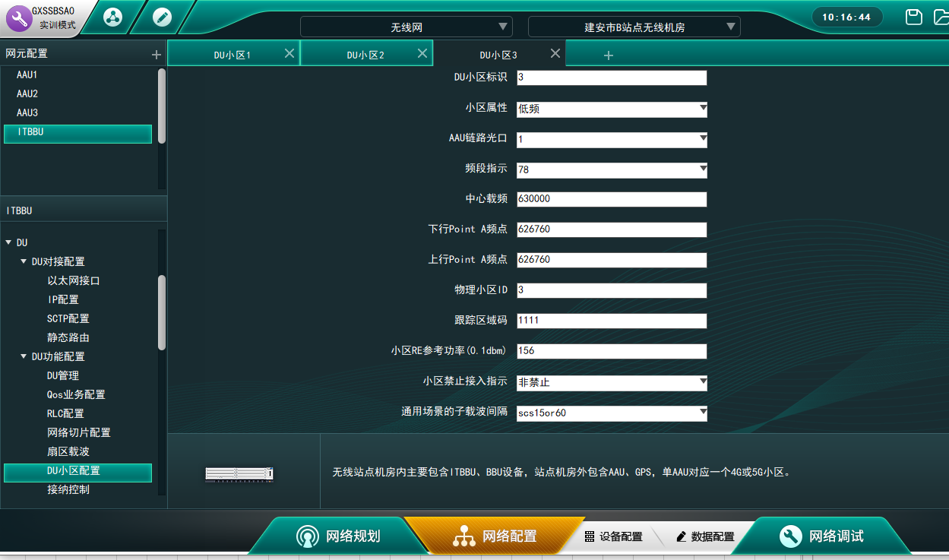This screenshot has height=560, width=949.
Task: Add new network element with plus icon
Action: click(x=156, y=55)
